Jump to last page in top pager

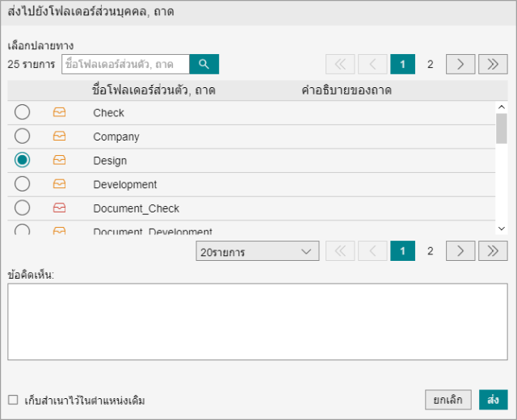coord(492,65)
